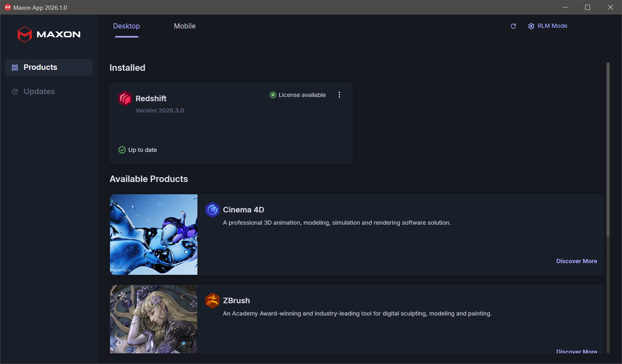Click the 'Available Products' section heading

coord(149,179)
